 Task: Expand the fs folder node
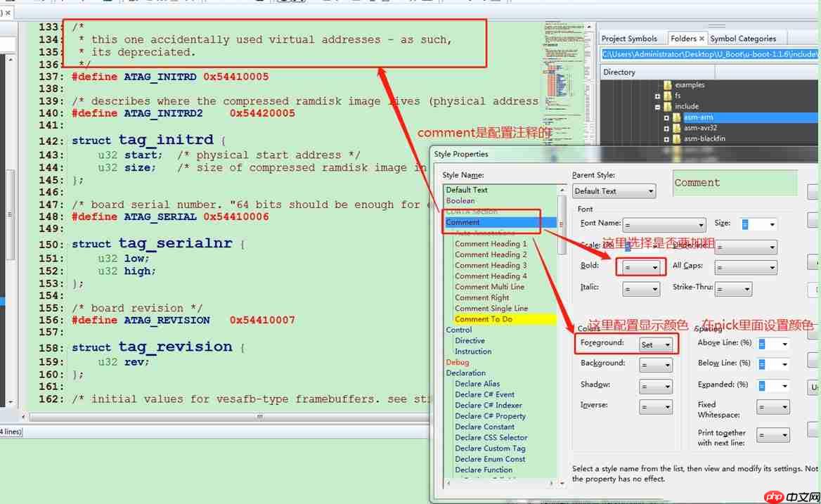[x=658, y=96]
